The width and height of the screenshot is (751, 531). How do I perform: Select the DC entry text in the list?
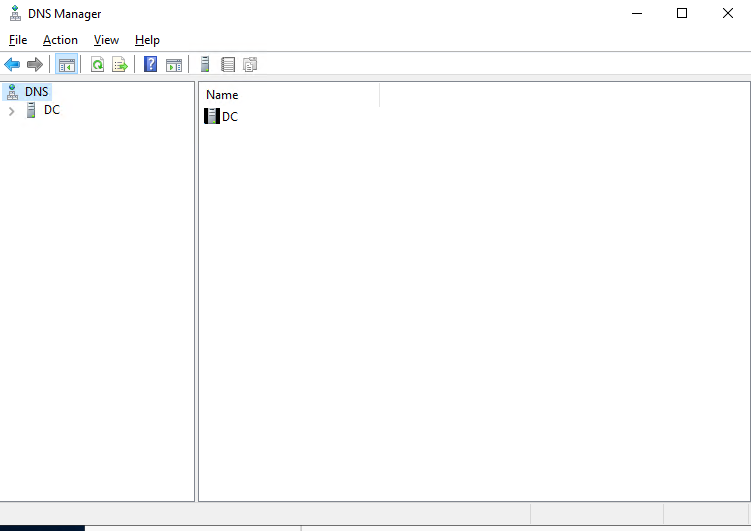pyautogui.click(x=230, y=116)
